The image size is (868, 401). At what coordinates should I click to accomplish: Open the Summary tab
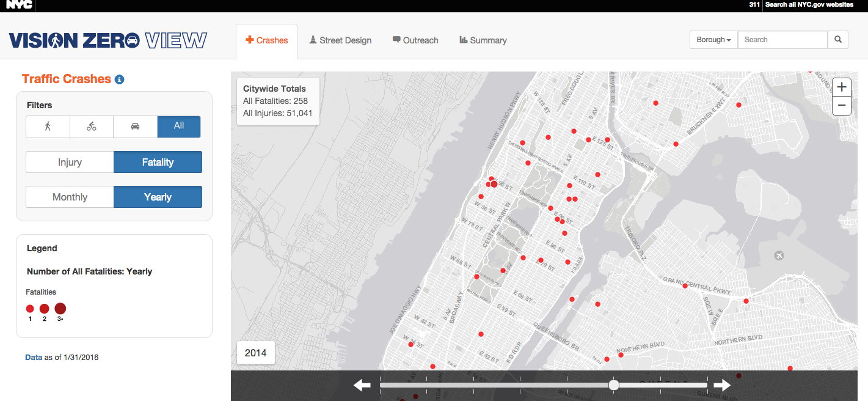pos(483,41)
